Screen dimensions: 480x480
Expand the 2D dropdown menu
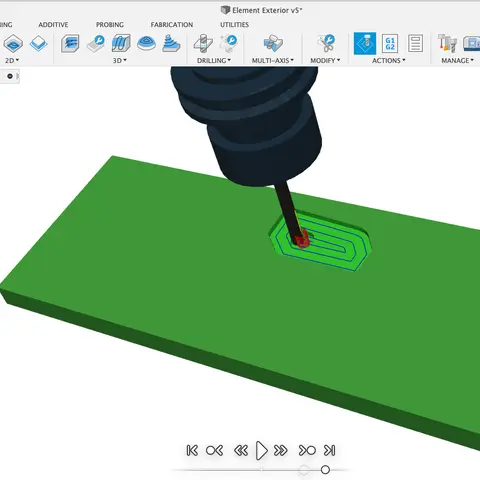pyautogui.click(x=12, y=60)
